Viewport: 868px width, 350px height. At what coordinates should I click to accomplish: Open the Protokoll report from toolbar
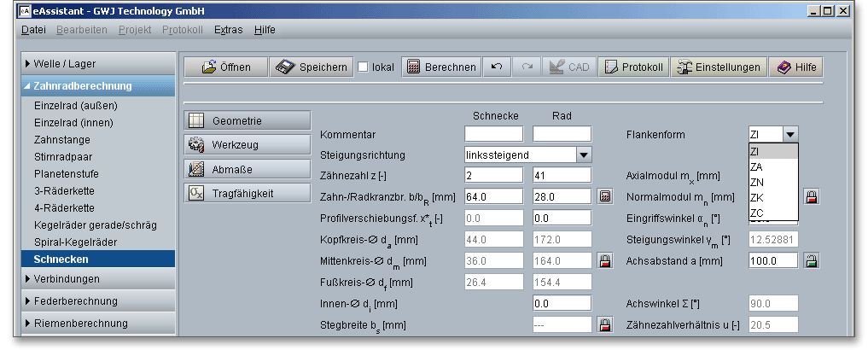coord(633,67)
